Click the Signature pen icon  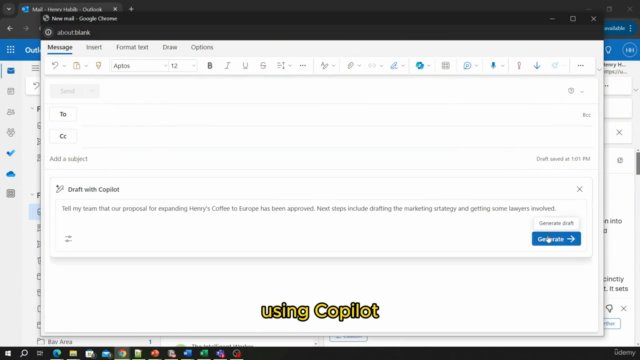393,65
